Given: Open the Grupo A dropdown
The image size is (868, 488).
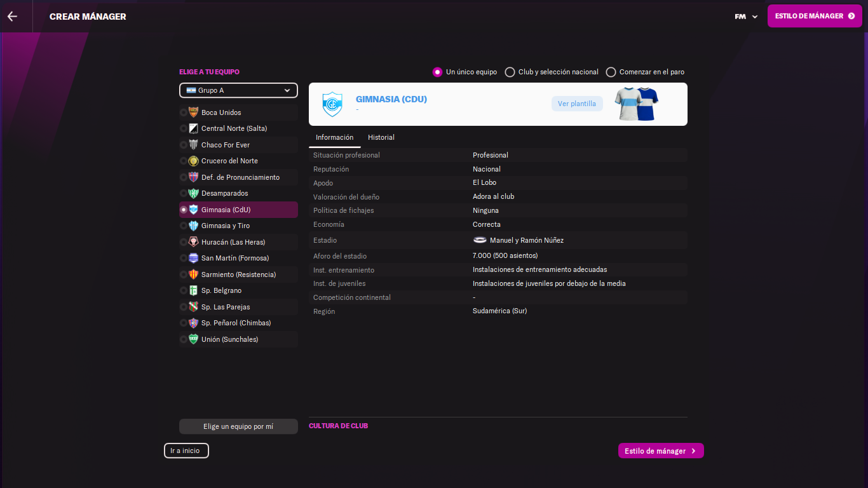Looking at the screenshot, I should pos(238,90).
